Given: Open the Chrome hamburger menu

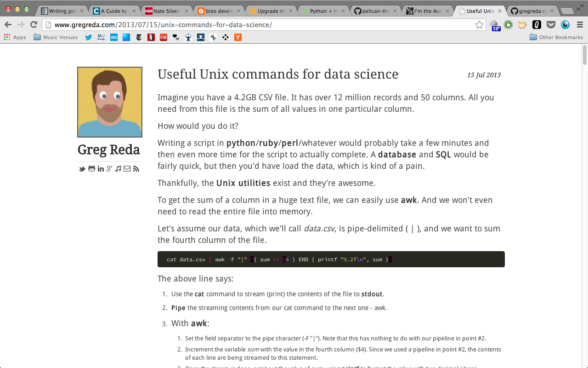Looking at the screenshot, I should tap(580, 25).
